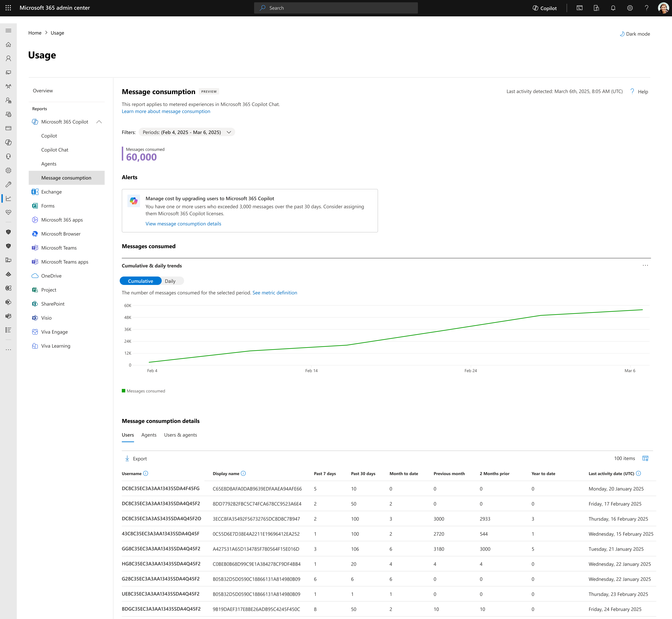Show all admin centers ellipsis

(8, 350)
